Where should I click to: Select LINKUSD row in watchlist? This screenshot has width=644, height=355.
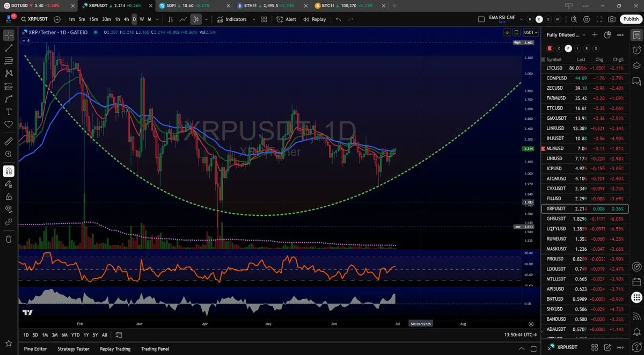click(x=585, y=128)
